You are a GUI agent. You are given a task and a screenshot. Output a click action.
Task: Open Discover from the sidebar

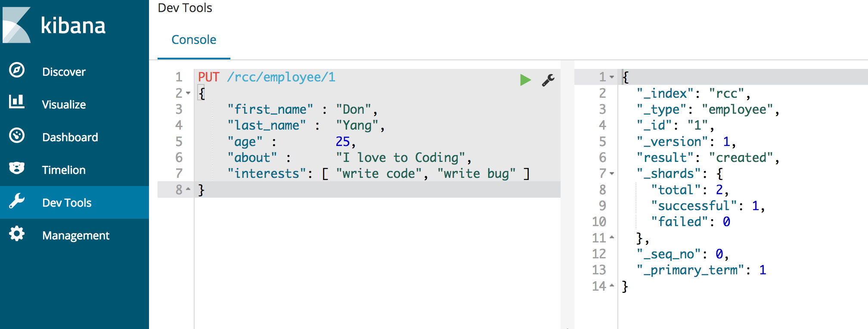(x=64, y=72)
